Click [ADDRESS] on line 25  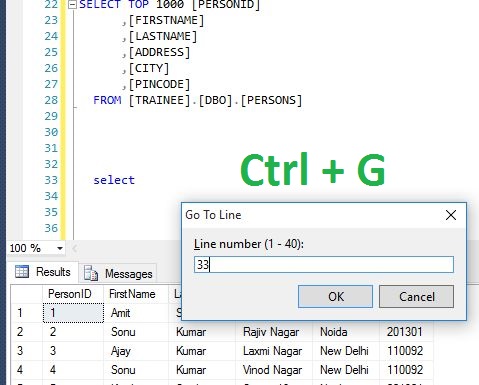(159, 52)
